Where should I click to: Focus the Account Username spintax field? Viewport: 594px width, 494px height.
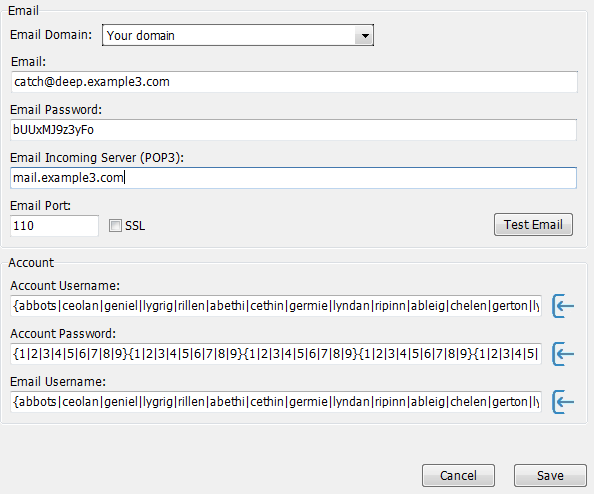click(276, 306)
